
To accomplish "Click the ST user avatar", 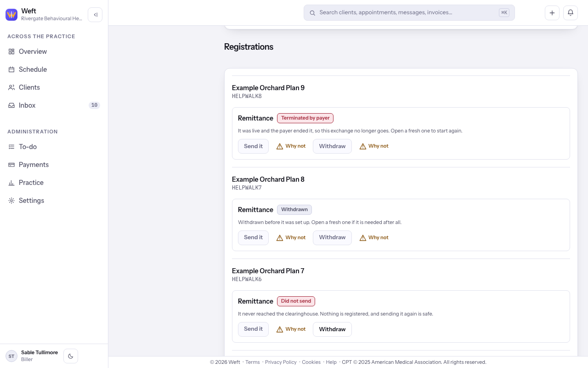I will point(11,356).
